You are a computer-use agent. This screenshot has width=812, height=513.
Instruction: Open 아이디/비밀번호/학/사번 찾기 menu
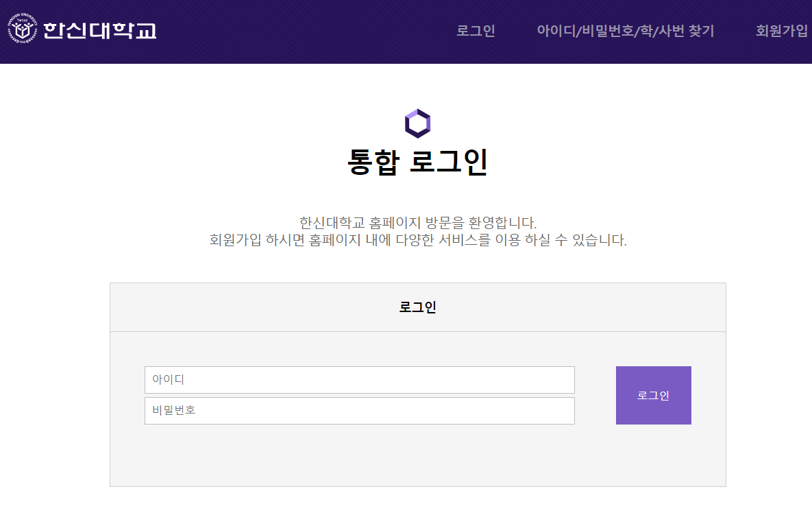tap(625, 31)
